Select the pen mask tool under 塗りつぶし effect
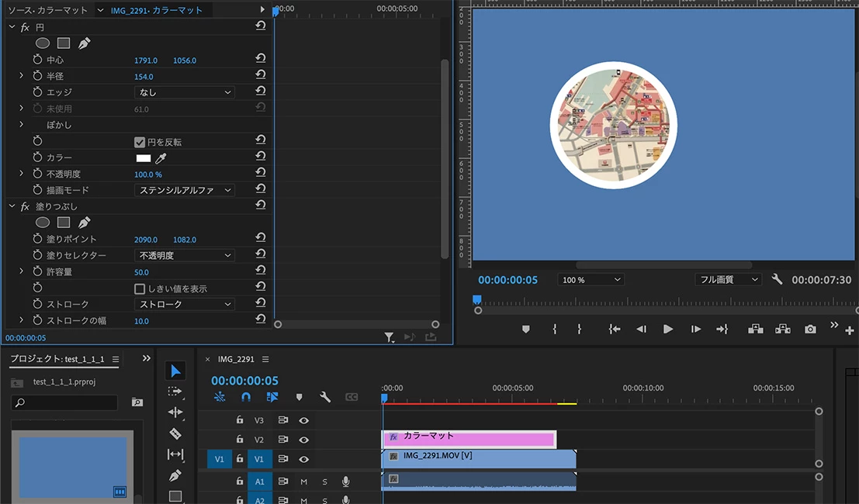Viewport: 859px width, 504px height. tap(84, 223)
